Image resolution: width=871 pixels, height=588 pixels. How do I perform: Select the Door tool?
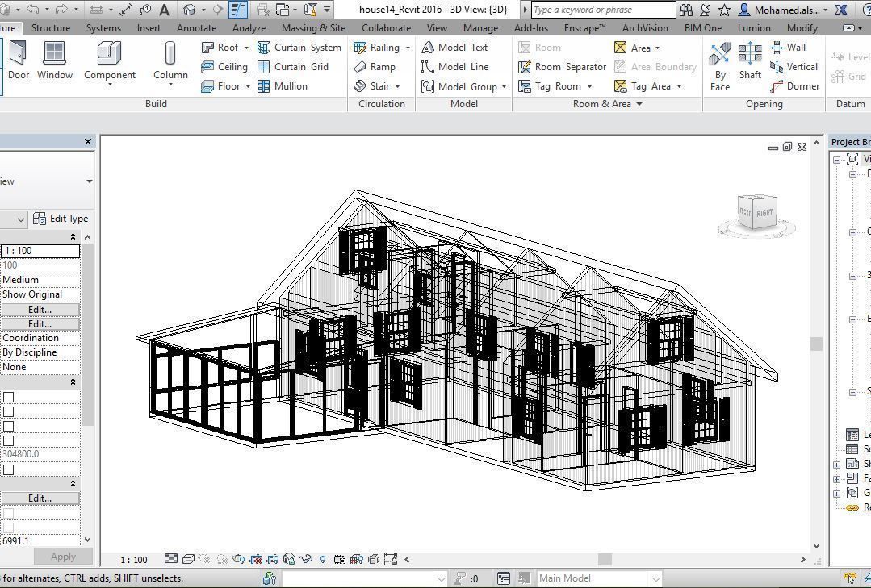(x=18, y=61)
